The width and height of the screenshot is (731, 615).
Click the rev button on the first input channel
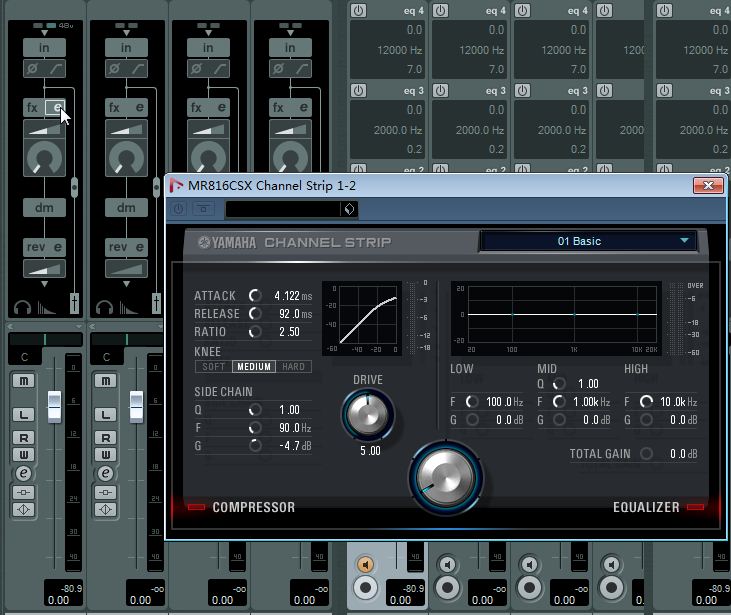36,247
